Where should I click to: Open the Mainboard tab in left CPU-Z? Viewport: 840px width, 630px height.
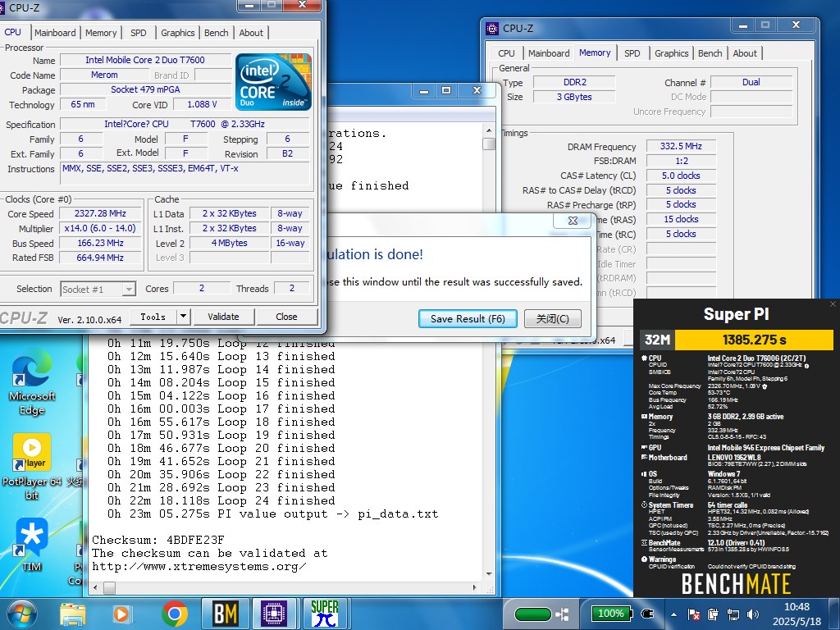[55, 33]
